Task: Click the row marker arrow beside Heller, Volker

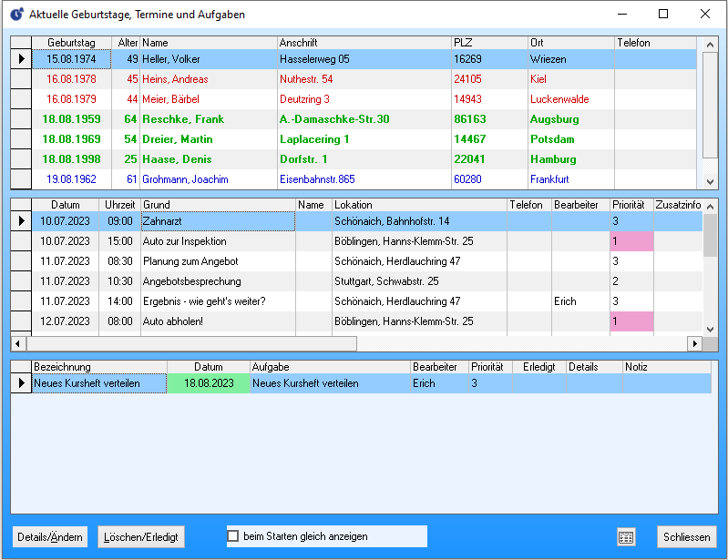Action: click(21, 59)
